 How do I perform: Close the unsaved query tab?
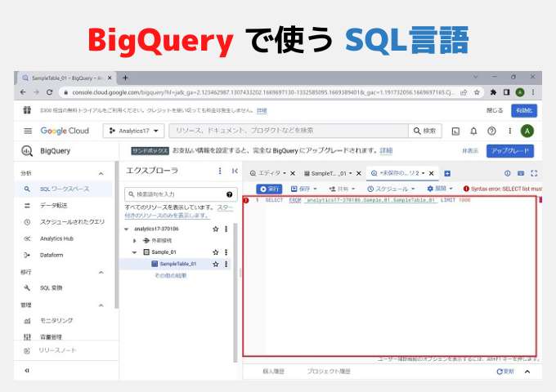pos(431,173)
